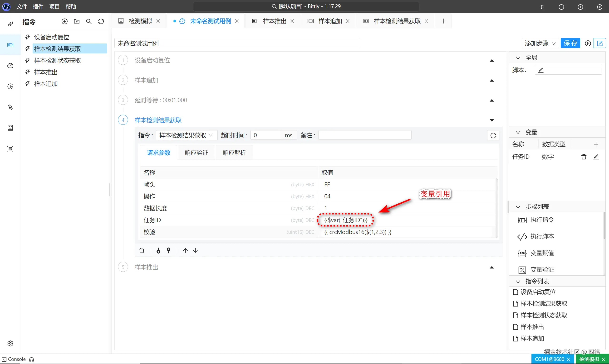Open settings gear in left sidebar
Screen dimensions: 609x364
pos(10,343)
